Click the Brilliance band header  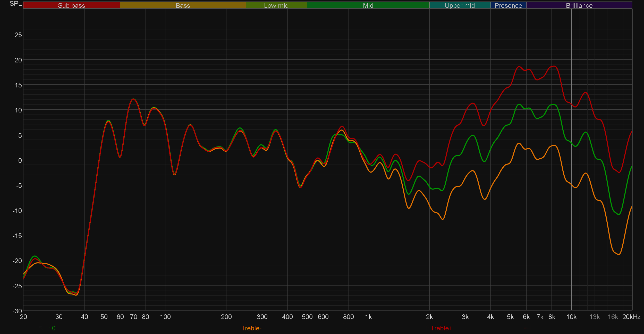click(579, 5)
